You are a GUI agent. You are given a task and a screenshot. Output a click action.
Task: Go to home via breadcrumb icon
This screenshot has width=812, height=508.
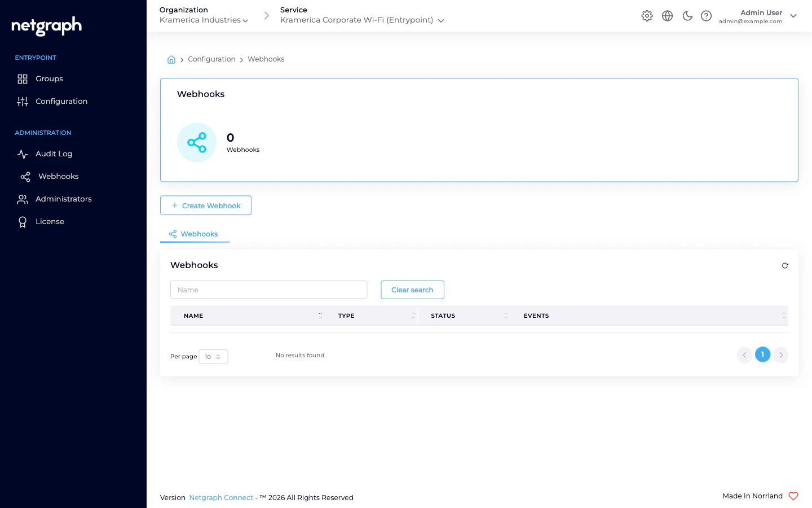point(171,59)
